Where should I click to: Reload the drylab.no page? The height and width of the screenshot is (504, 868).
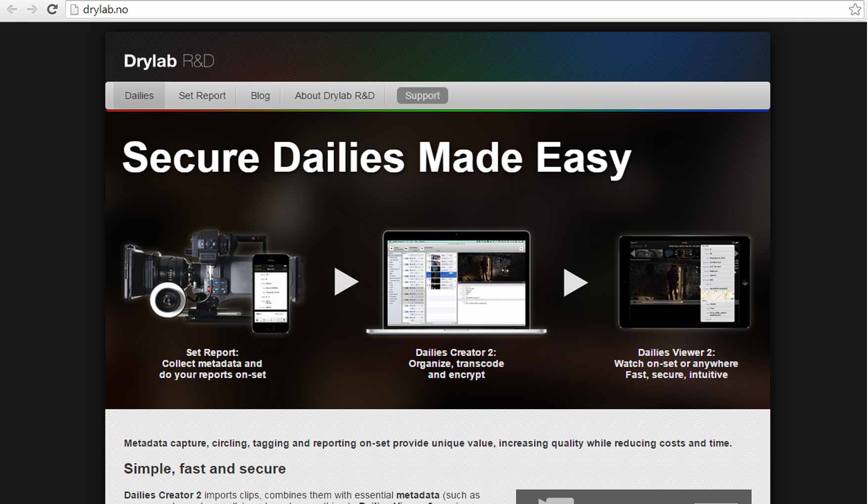click(x=52, y=9)
